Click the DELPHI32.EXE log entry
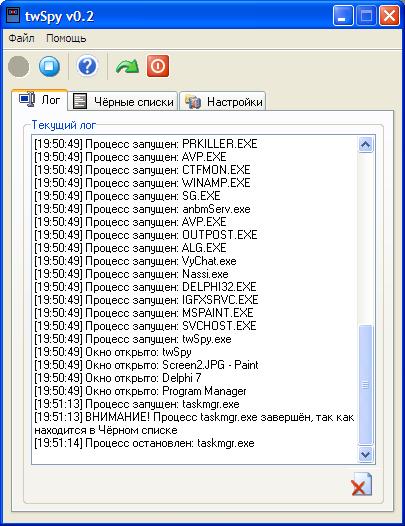The image size is (405, 526). point(145,287)
